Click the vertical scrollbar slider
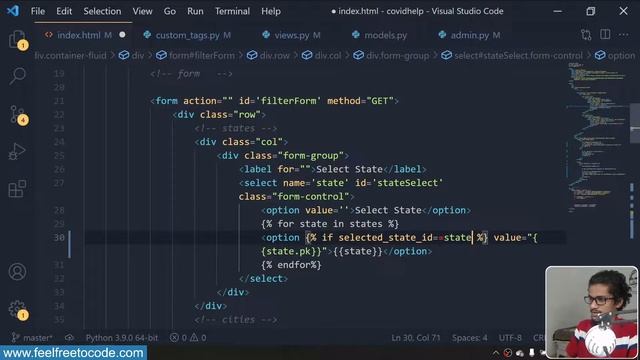The height and width of the screenshot is (360, 640). pos(635,123)
